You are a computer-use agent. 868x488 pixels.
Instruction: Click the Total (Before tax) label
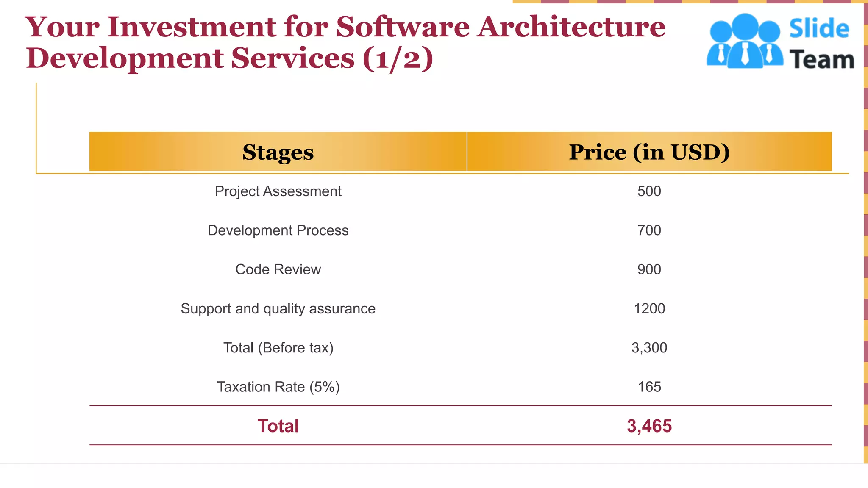click(278, 348)
